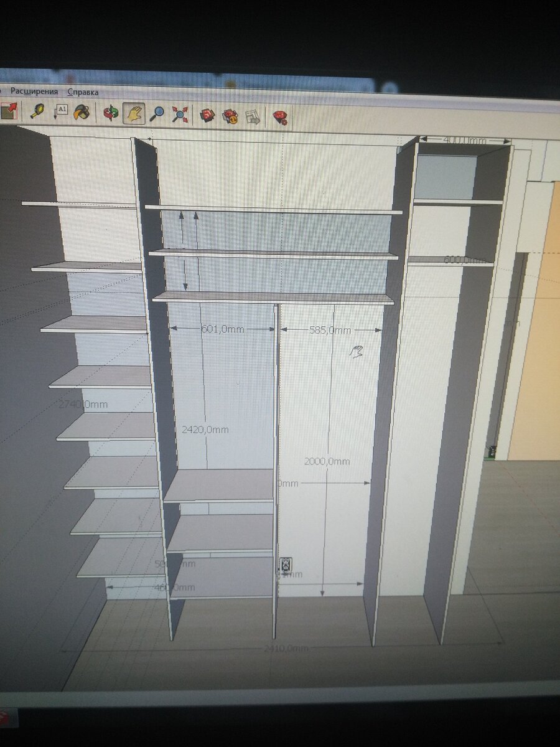Open the Справка menu
Viewport: 560px width, 747px height.
coord(83,92)
